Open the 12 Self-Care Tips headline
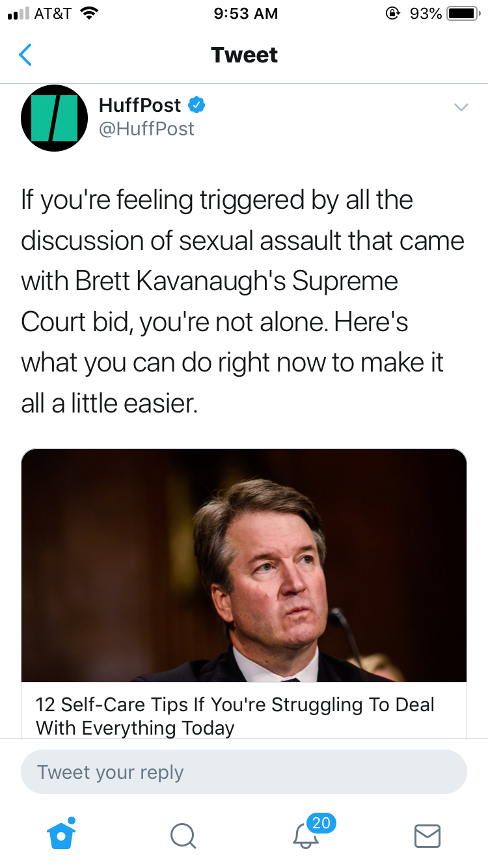This screenshot has width=488, height=868. point(235,716)
